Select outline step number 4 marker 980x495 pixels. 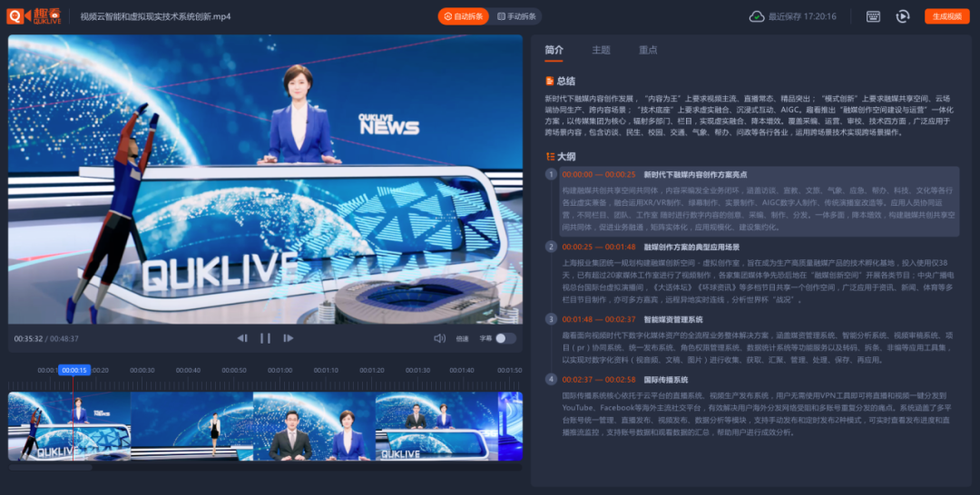click(x=551, y=379)
